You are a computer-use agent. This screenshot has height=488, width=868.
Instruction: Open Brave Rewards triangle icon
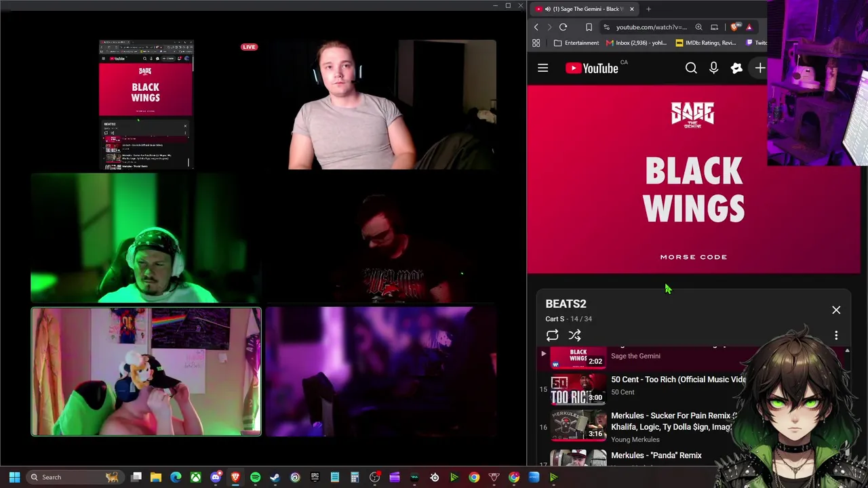[749, 27]
